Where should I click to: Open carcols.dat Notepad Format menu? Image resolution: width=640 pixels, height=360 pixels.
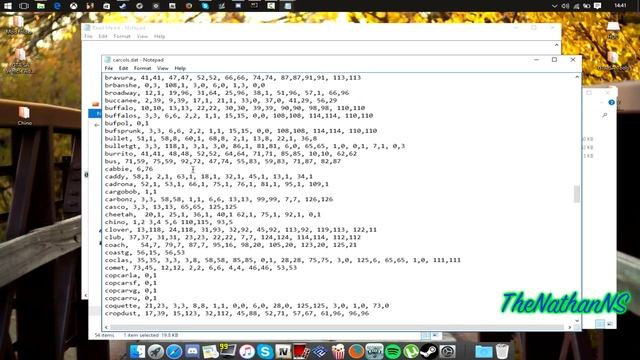pyautogui.click(x=142, y=68)
